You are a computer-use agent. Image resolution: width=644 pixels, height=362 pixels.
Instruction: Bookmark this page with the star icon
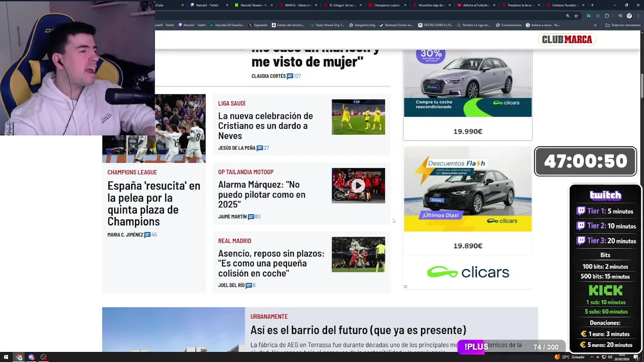[576, 16]
